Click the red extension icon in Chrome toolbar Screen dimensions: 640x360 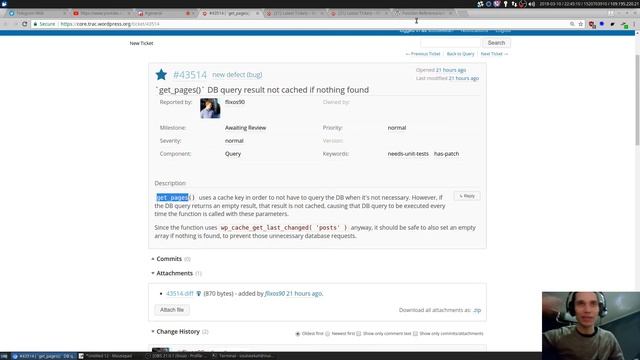click(x=591, y=24)
